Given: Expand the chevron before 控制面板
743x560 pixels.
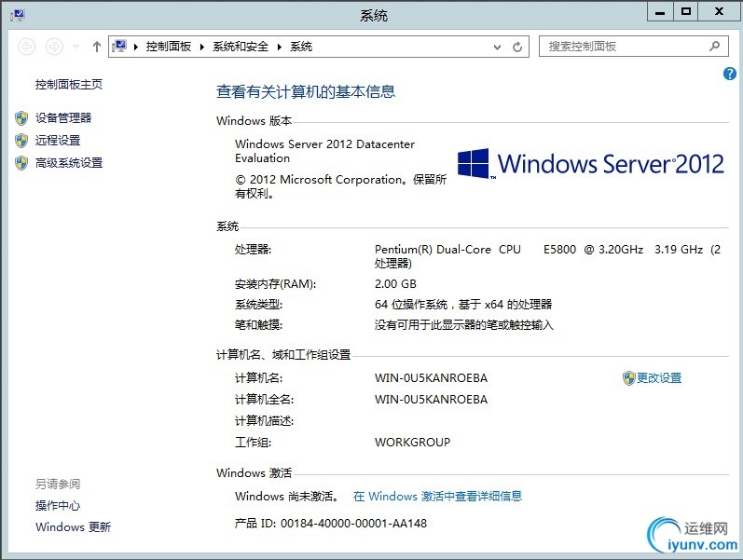Looking at the screenshot, I should (x=135, y=47).
